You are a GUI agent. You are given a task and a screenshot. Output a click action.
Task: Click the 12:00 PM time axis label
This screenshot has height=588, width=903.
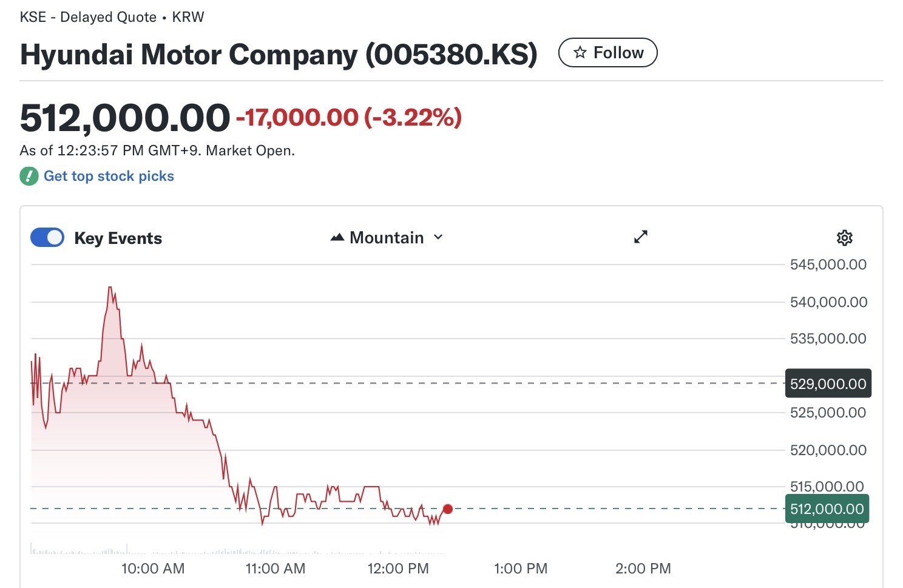click(x=398, y=569)
